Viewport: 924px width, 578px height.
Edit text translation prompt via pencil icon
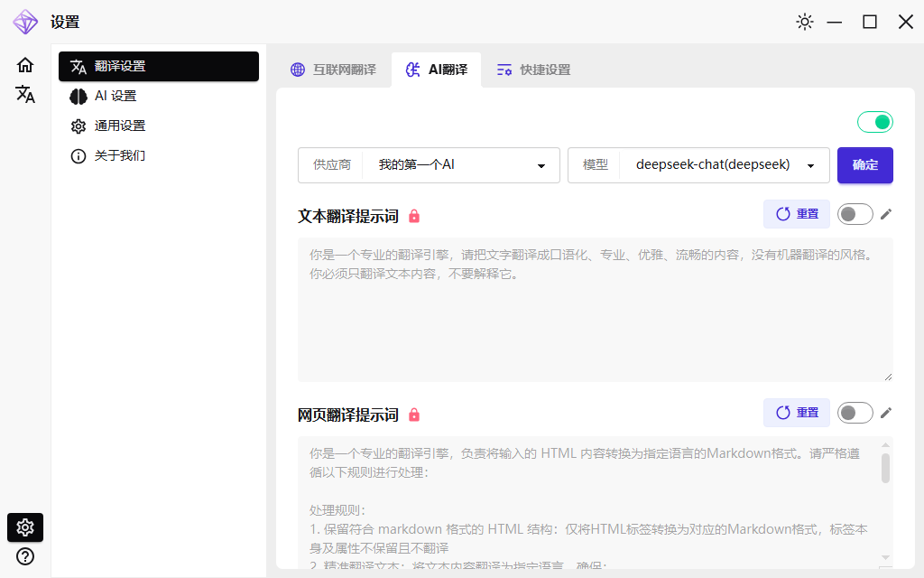click(x=885, y=214)
